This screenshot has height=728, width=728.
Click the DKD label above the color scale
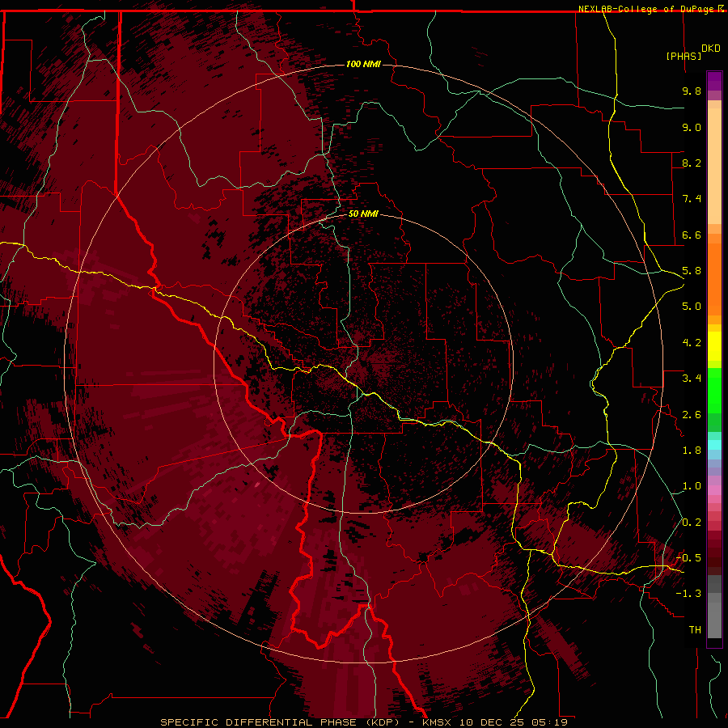click(711, 48)
